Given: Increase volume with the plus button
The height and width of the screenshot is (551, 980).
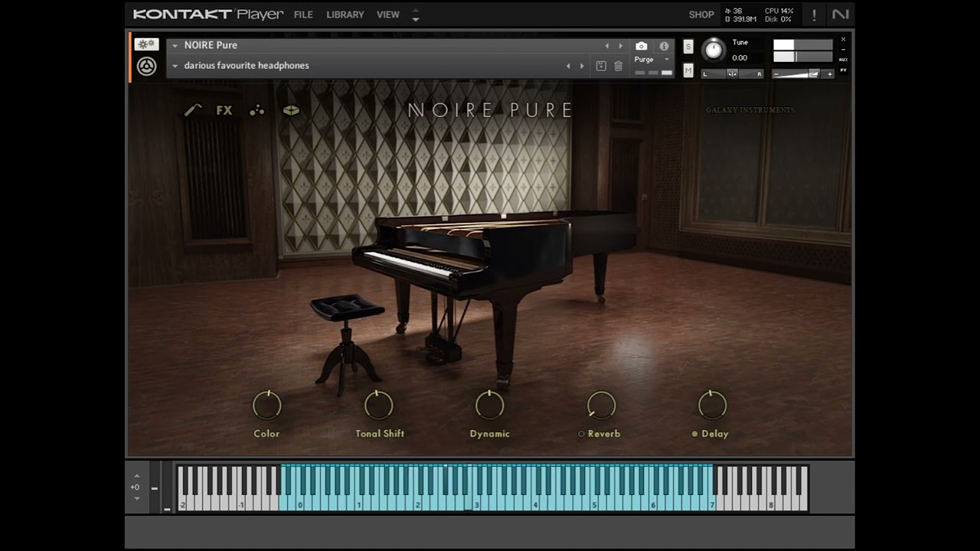Looking at the screenshot, I should pyautogui.click(x=829, y=74).
